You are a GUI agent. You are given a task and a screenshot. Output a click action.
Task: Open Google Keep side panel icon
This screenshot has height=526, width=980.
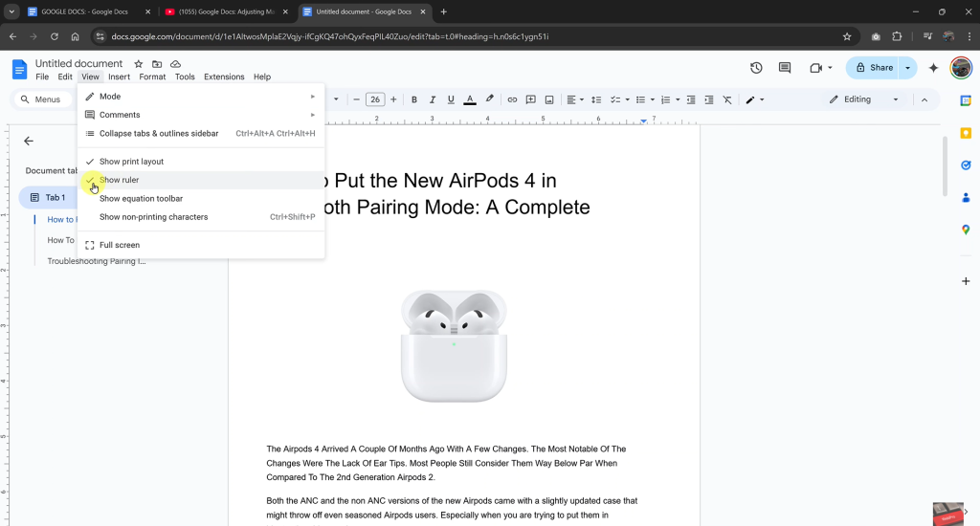(x=966, y=133)
